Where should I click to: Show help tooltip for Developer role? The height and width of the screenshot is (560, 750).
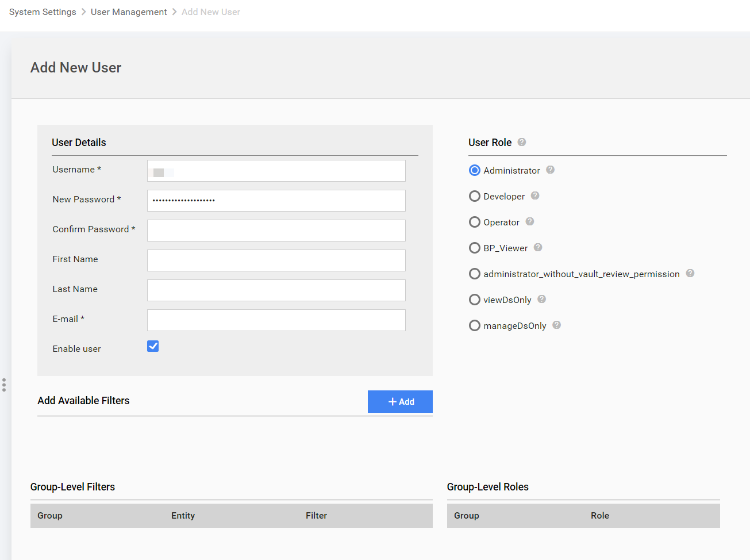(x=535, y=195)
